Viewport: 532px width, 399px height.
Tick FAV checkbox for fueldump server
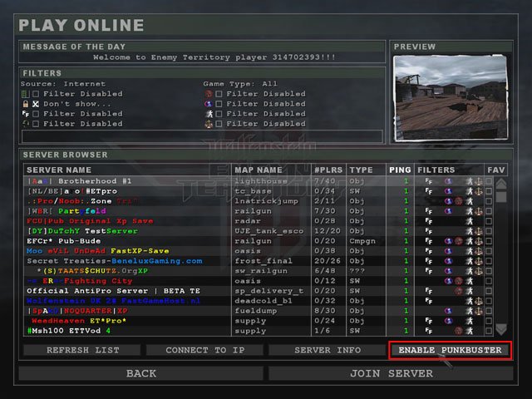[489, 311]
